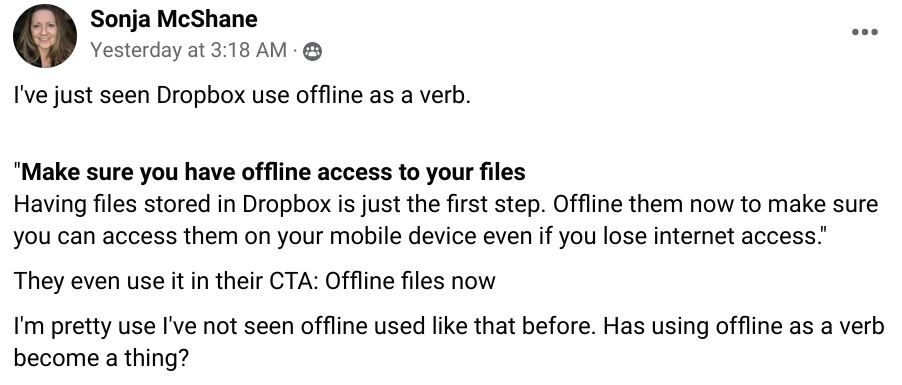Open the three-dot post options menu
The height and width of the screenshot is (385, 902).
click(x=865, y=32)
